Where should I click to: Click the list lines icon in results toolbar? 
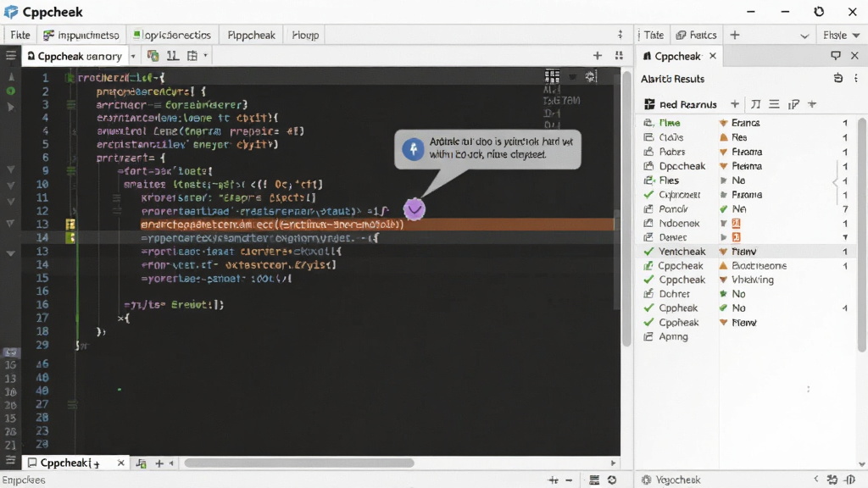[774, 104]
